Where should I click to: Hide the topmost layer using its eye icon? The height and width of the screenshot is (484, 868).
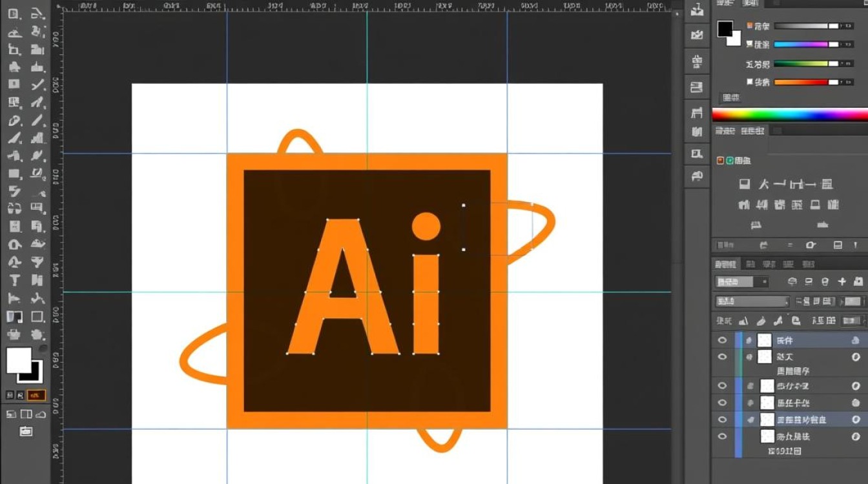click(x=722, y=340)
